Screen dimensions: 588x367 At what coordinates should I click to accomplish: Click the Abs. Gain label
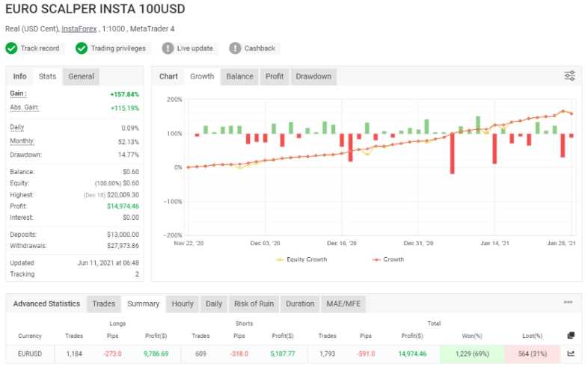pos(25,108)
